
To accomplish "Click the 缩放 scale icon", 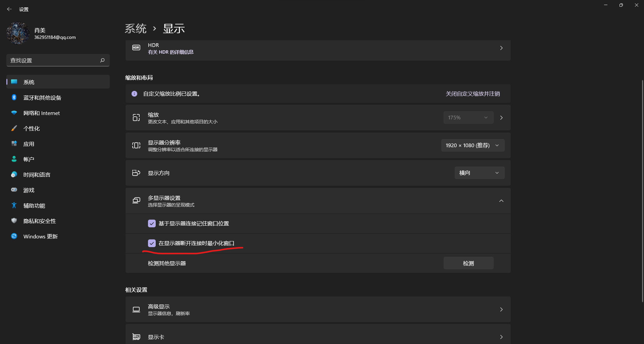I will 136,117.
